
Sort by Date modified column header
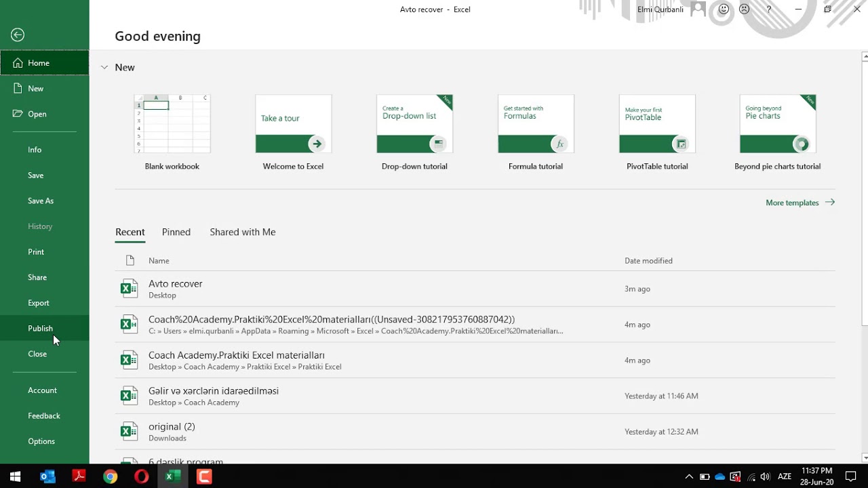coord(648,261)
